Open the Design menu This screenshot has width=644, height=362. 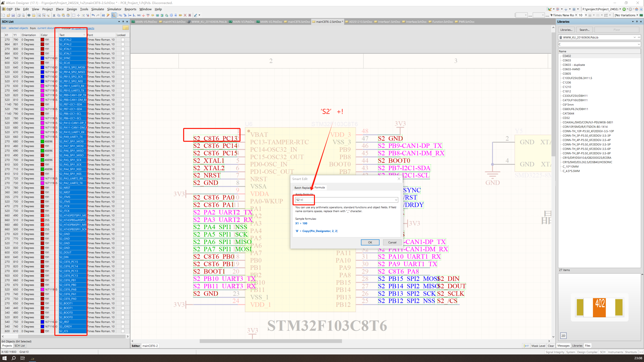click(x=72, y=9)
